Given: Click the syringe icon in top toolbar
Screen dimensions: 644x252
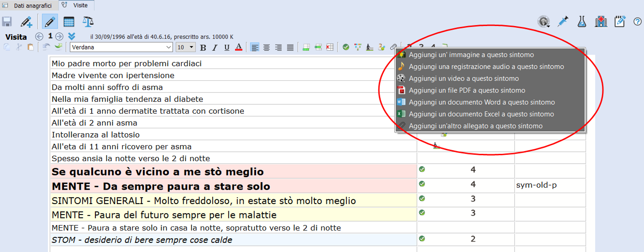Looking at the screenshot, I should (x=562, y=21).
